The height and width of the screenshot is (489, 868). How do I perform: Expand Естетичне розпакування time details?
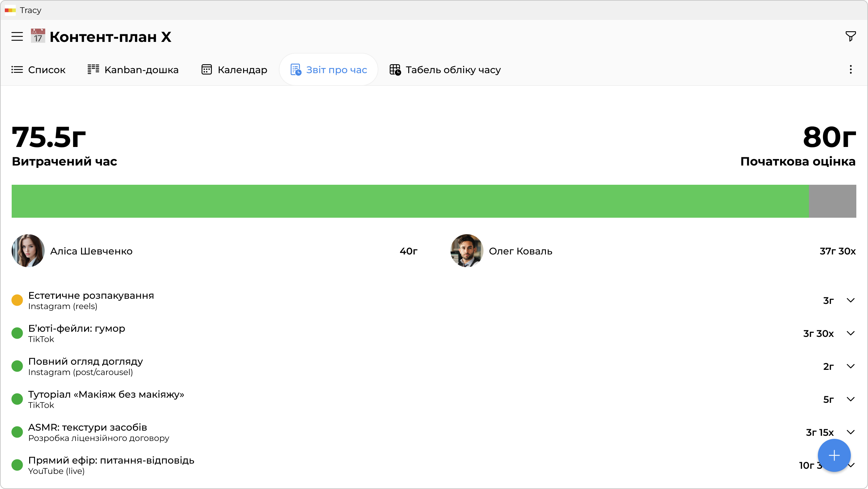point(850,300)
